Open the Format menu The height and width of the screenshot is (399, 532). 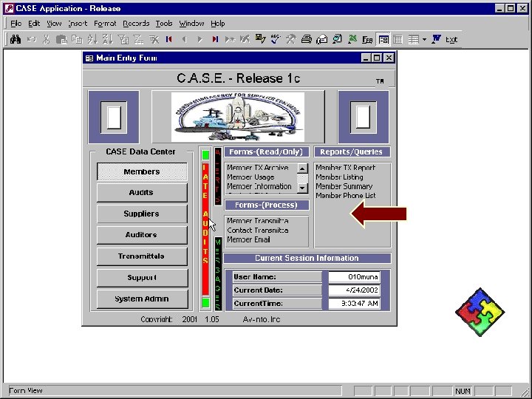tap(105, 24)
